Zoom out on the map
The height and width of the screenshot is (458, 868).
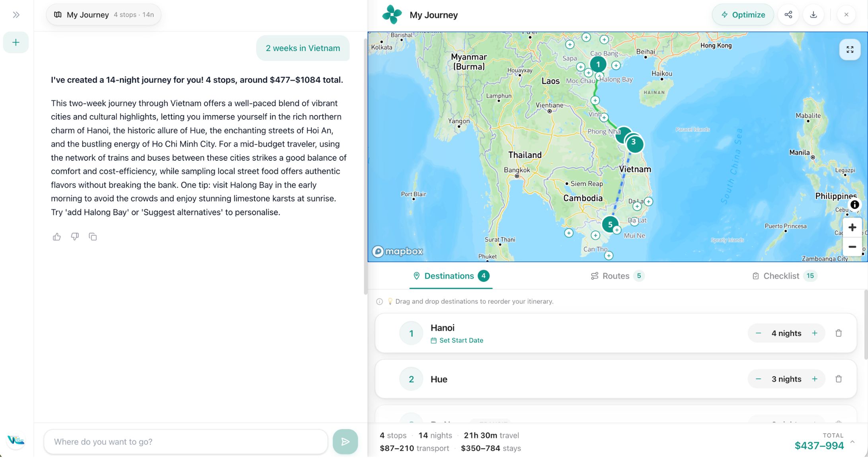(x=852, y=247)
